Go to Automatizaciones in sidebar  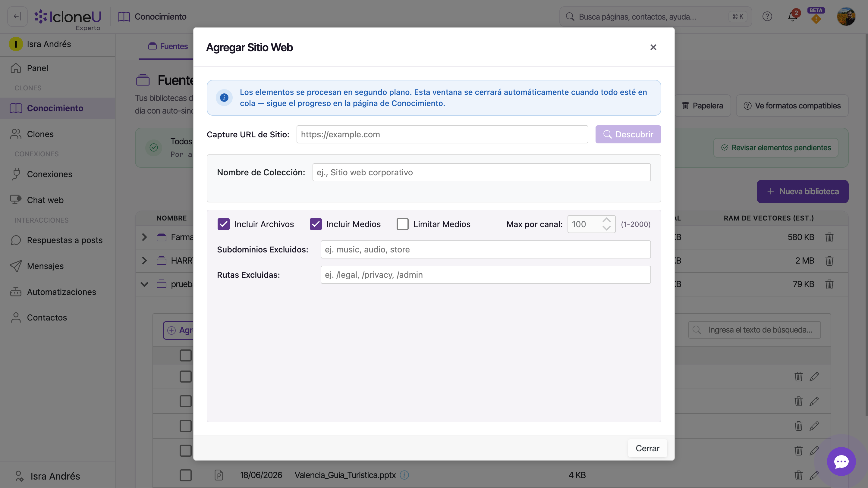click(61, 292)
